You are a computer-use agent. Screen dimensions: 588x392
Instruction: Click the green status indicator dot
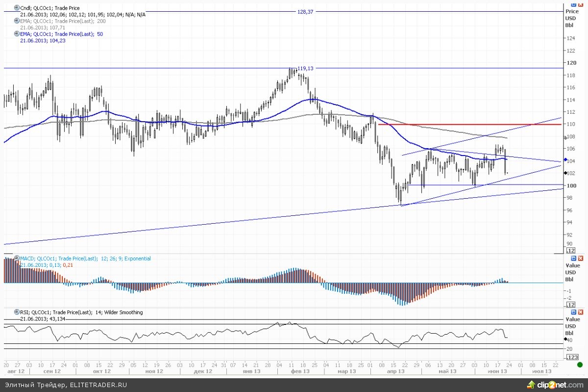tap(580, 365)
